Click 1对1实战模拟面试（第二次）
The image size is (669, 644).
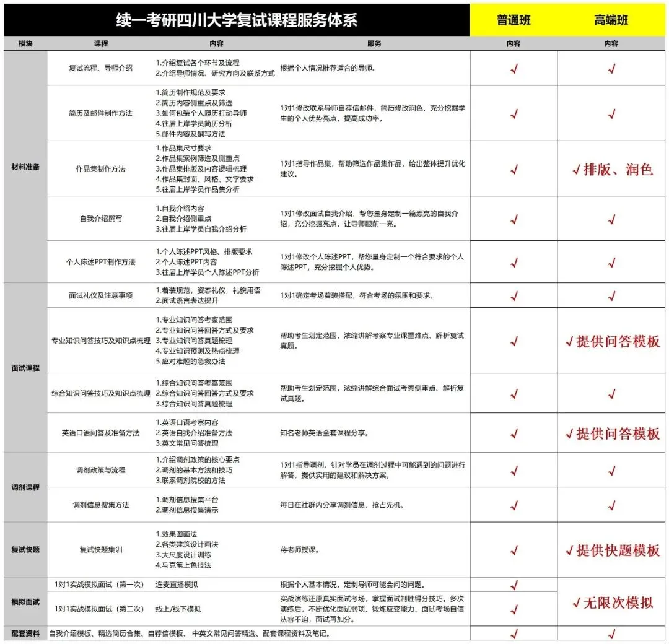click(99, 609)
